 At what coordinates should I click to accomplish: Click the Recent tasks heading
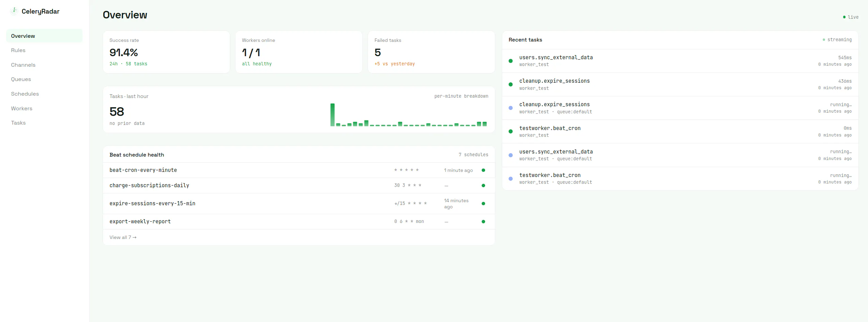525,40
